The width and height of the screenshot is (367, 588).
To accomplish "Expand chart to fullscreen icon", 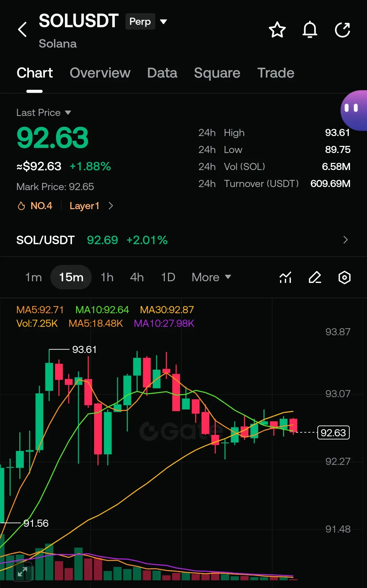I will click(x=22, y=572).
